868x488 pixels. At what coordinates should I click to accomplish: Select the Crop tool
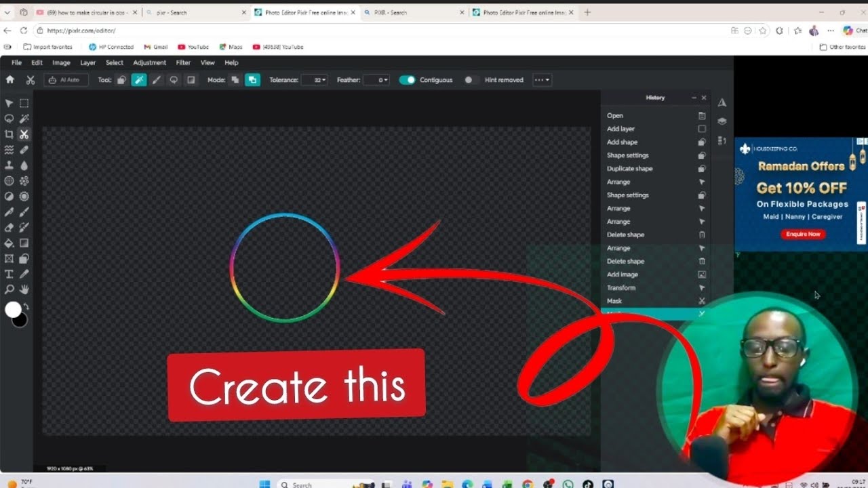tap(9, 134)
